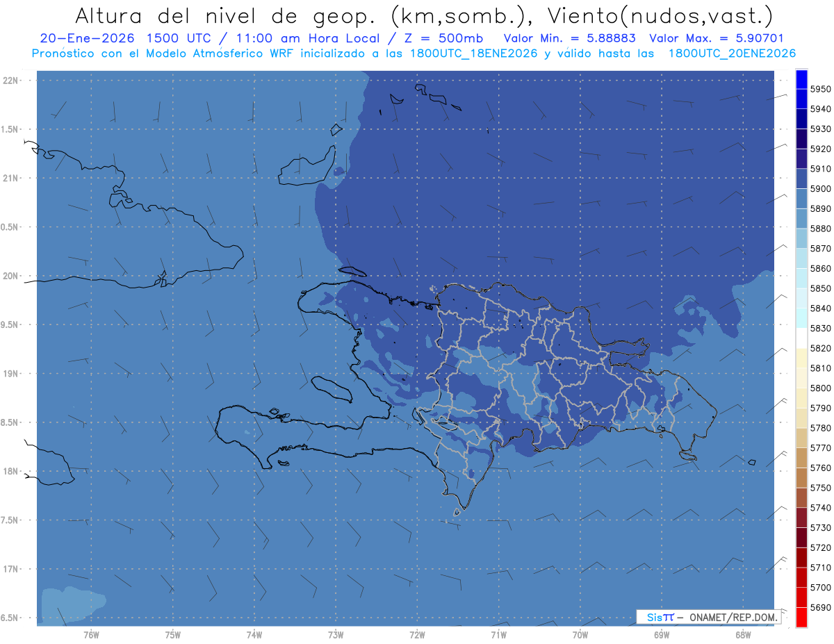Click the '1800UTC_20ENE2026' valid-until time text
Screen dimensions: 834x644
pos(732,53)
